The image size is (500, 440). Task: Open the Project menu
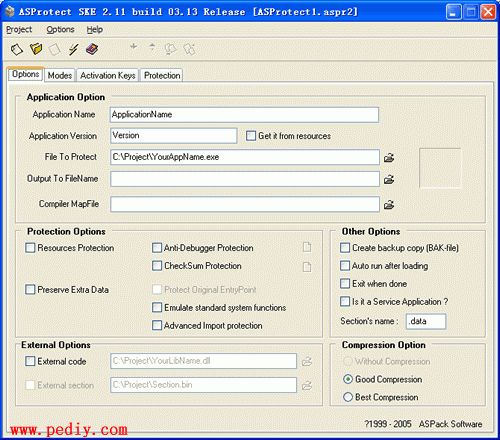tap(19, 30)
